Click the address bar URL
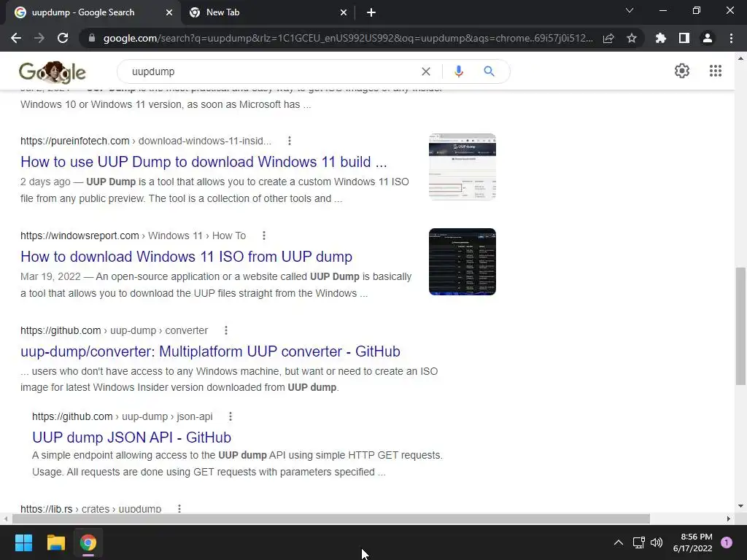 [x=348, y=38]
